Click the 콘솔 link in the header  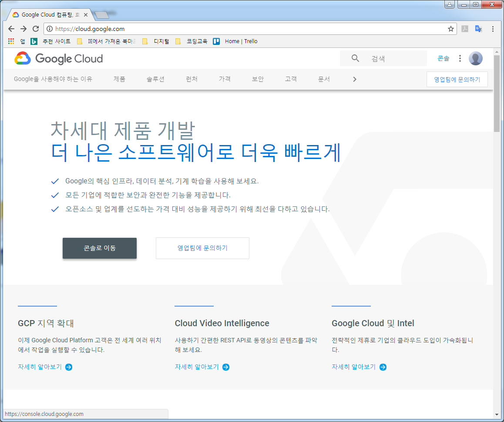point(443,58)
